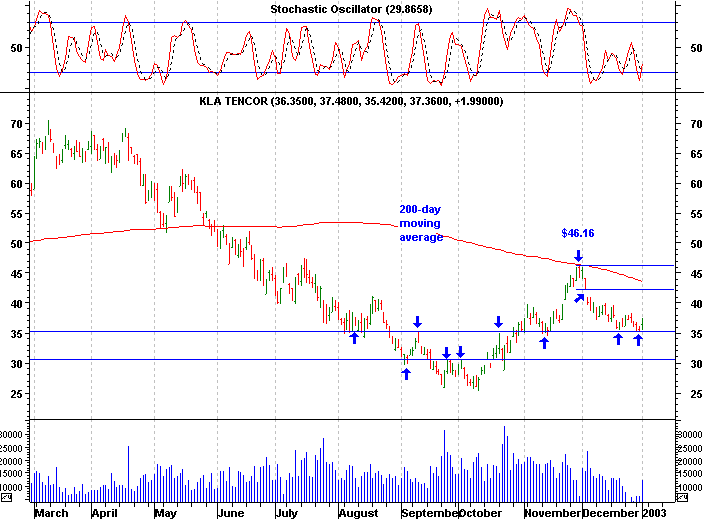Click the down arrow marker beneath $46.16

coord(579,256)
